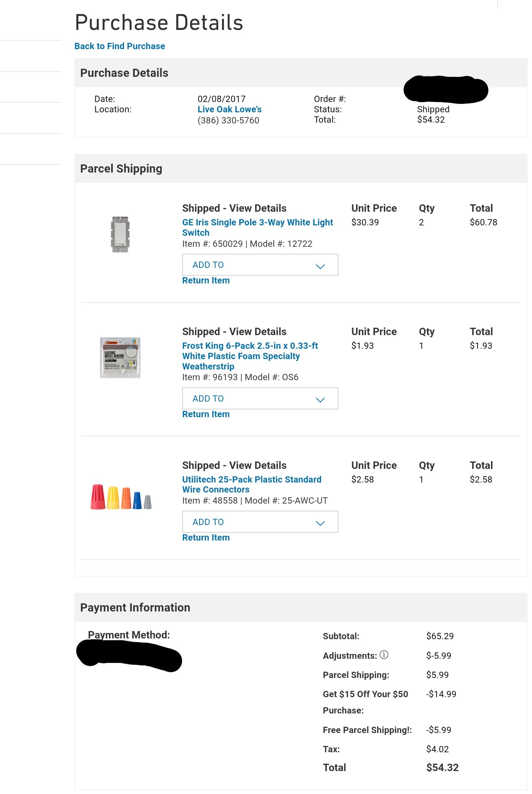Open the Frost King 6-Pack Weatherstrip product link

pyautogui.click(x=250, y=356)
